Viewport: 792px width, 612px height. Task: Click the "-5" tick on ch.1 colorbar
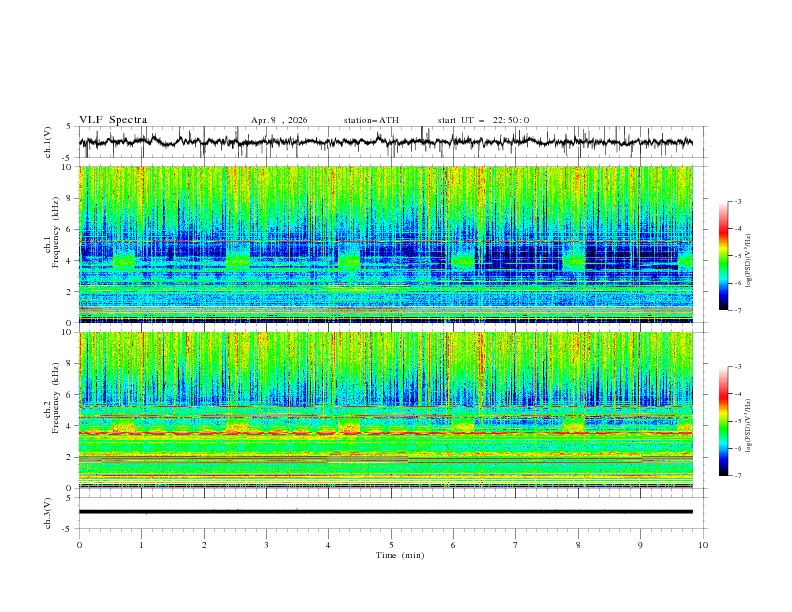coord(738,256)
